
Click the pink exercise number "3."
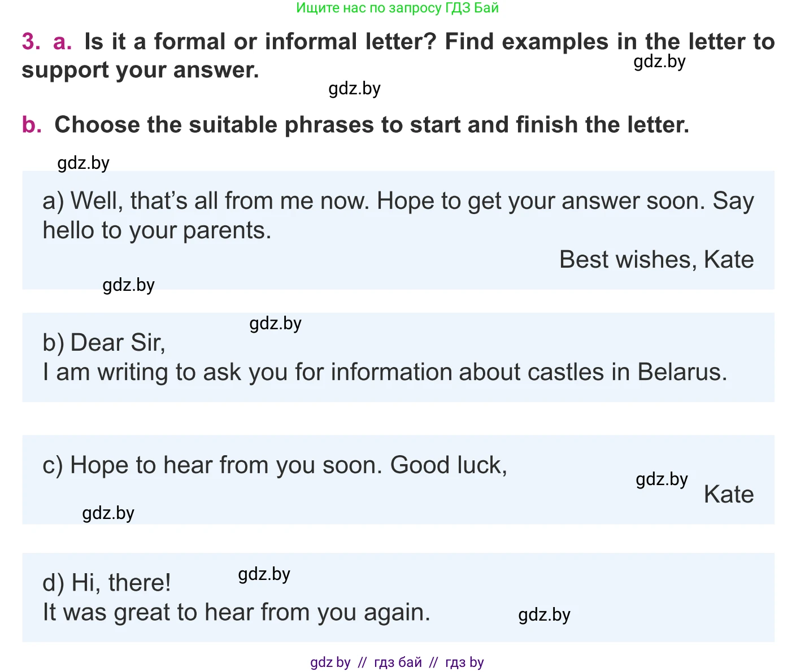point(31,42)
